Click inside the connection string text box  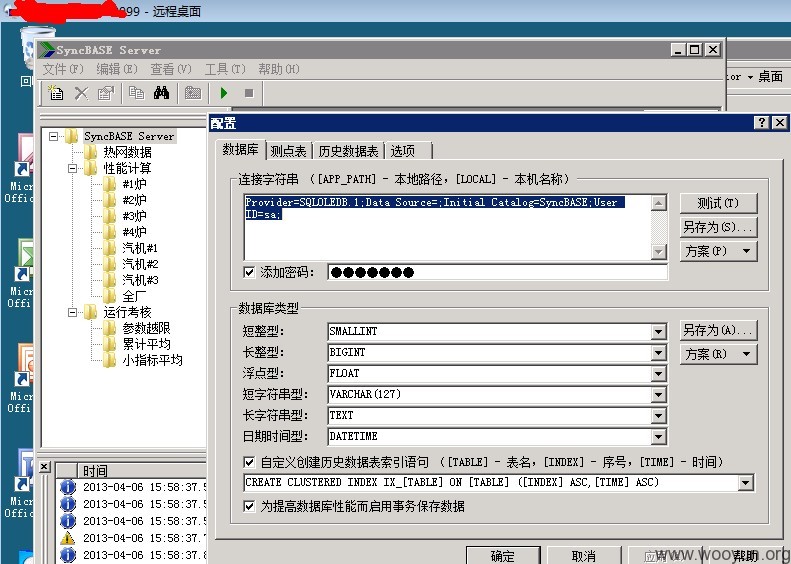448,227
